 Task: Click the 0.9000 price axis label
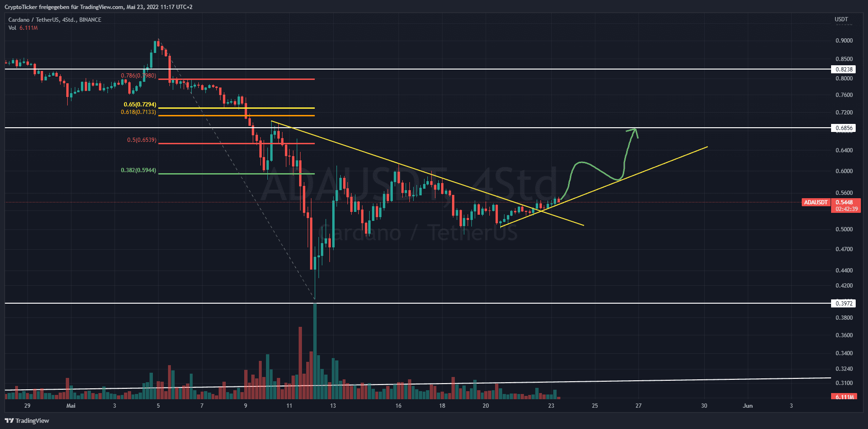(x=844, y=41)
